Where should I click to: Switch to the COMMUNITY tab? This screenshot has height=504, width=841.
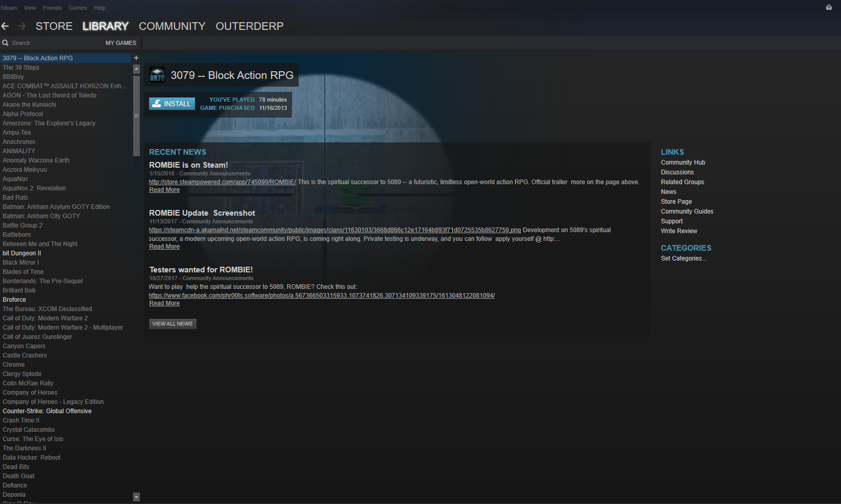[x=172, y=26]
